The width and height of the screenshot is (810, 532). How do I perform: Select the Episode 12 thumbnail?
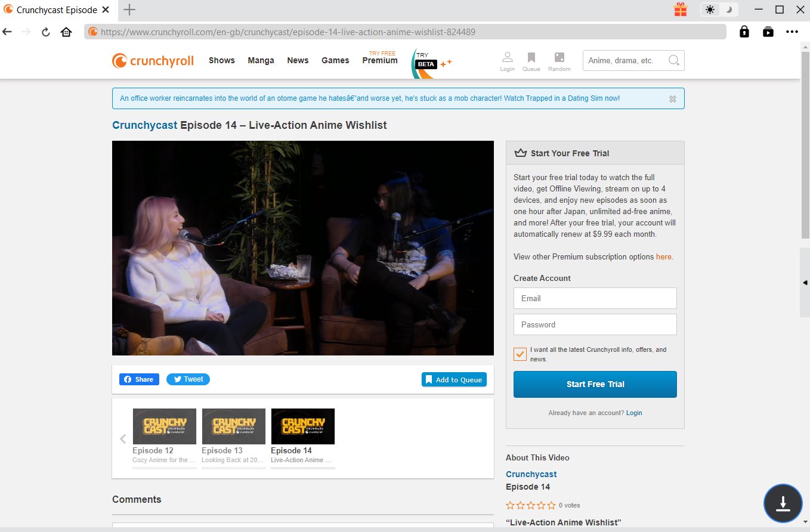click(x=164, y=426)
